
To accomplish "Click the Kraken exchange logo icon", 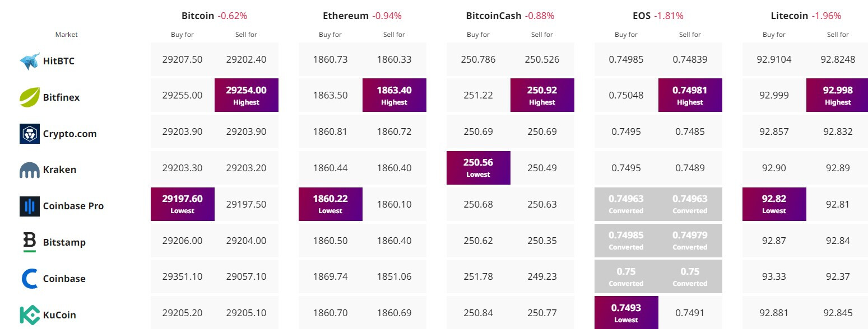I will point(30,170).
